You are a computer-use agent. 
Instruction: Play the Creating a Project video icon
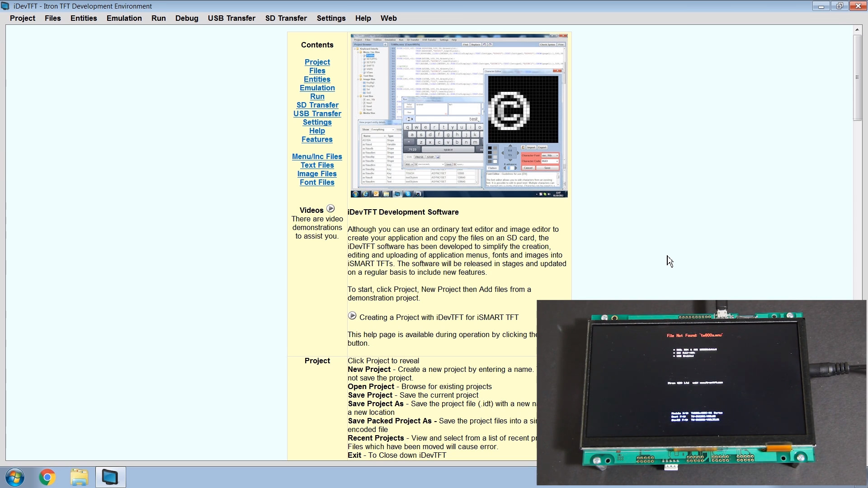(x=352, y=316)
